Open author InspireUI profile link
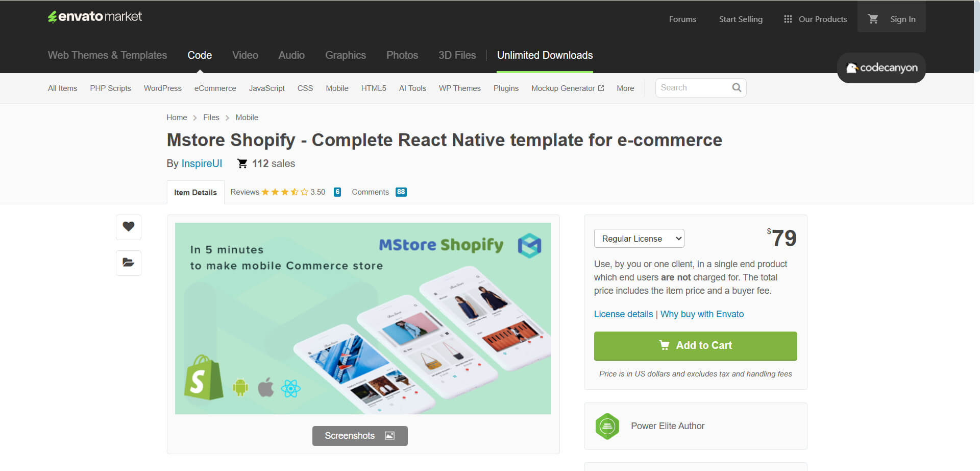 (202, 163)
